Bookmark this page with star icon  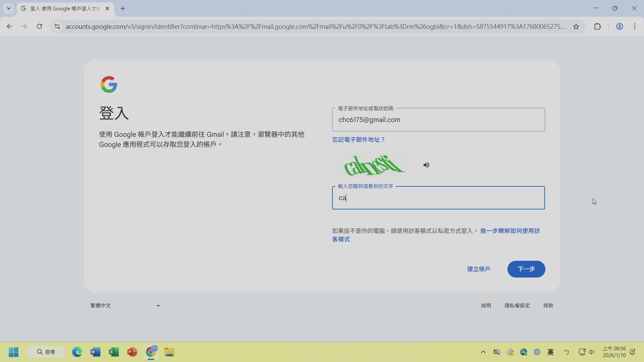(x=576, y=26)
